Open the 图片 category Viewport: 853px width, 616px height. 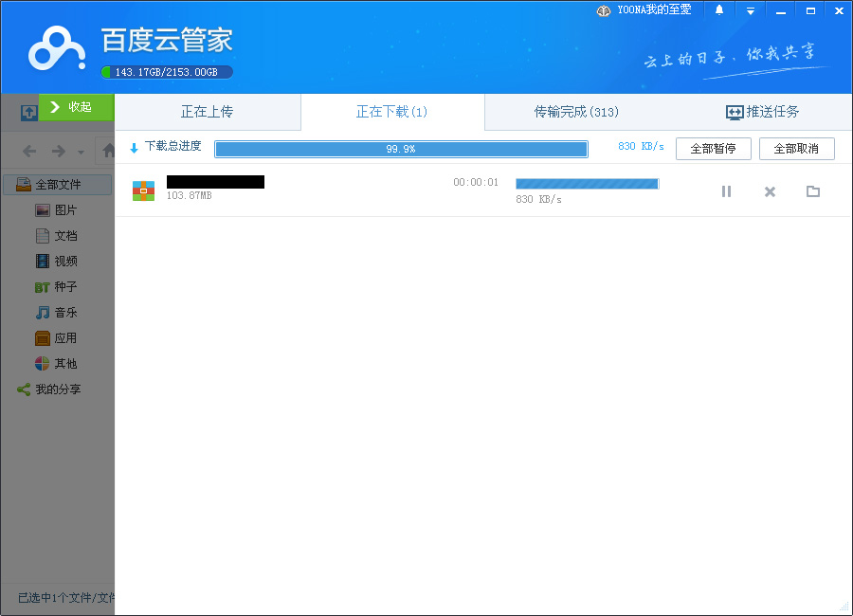click(57, 210)
